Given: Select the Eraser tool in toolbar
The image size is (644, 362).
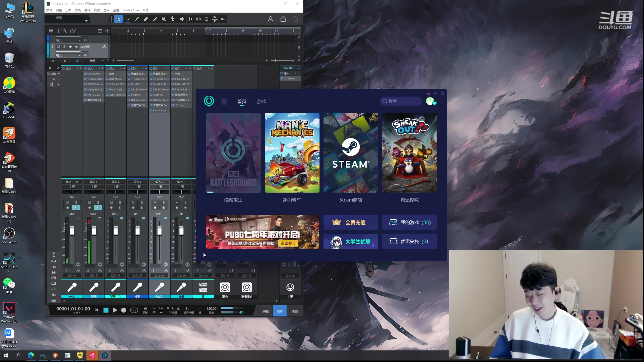Looking at the screenshot, I should (146, 19).
